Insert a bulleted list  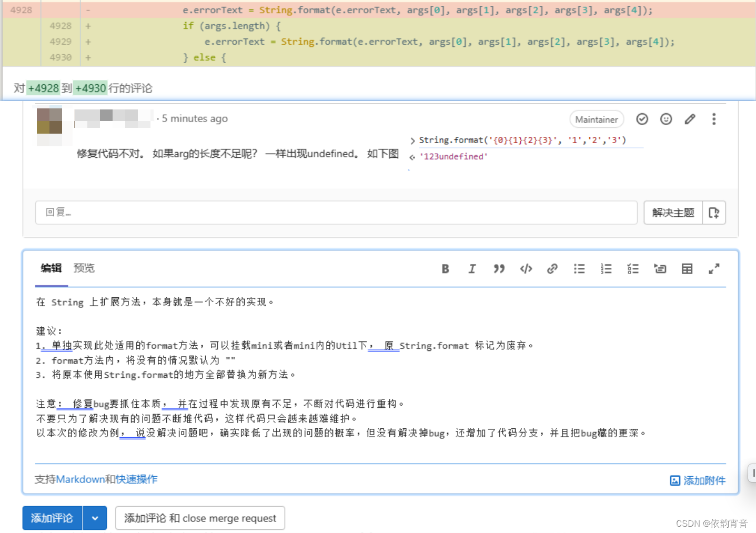pos(579,269)
